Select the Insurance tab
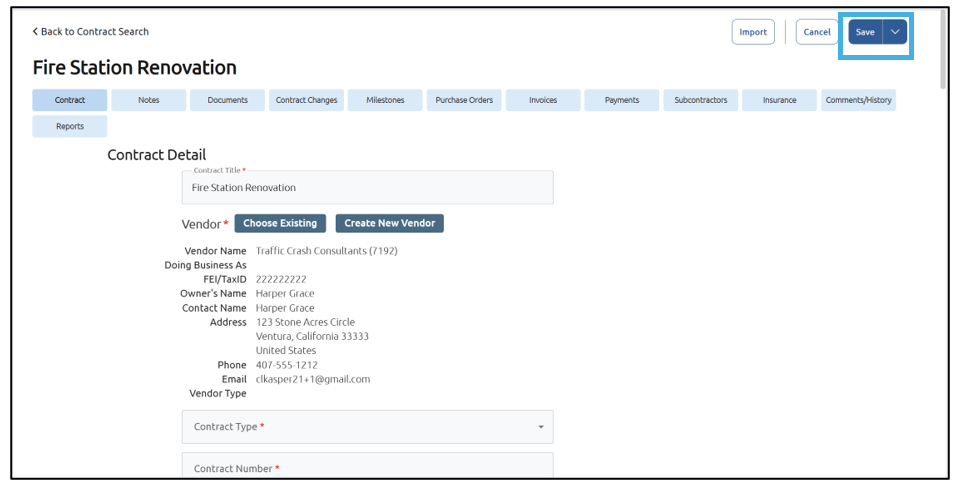The image size is (964, 496). (x=779, y=100)
